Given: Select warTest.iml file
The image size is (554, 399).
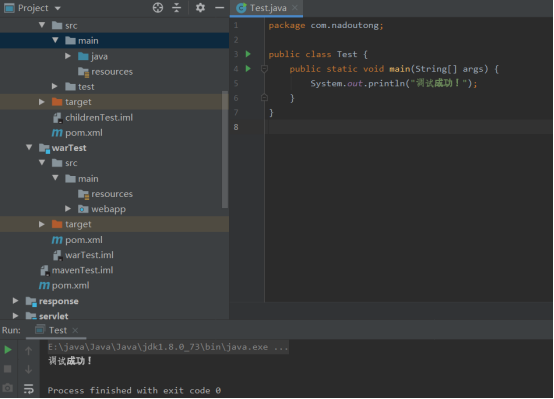Looking at the screenshot, I should [x=83, y=255].
